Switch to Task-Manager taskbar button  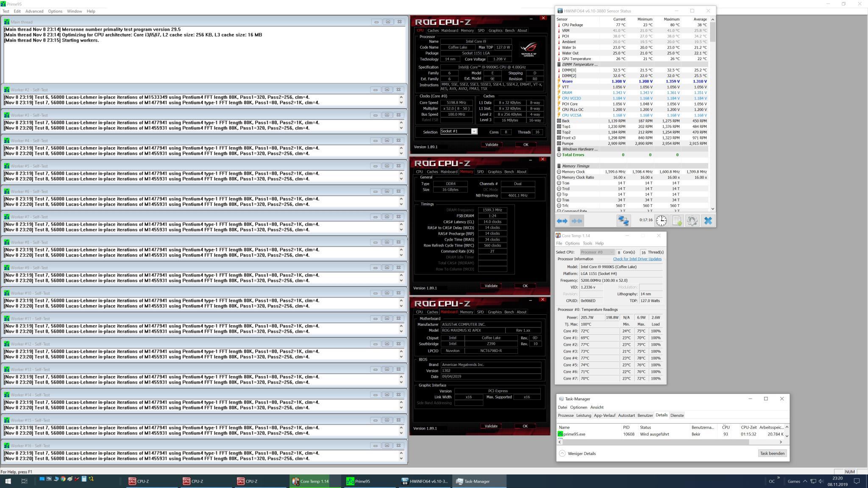click(x=479, y=481)
